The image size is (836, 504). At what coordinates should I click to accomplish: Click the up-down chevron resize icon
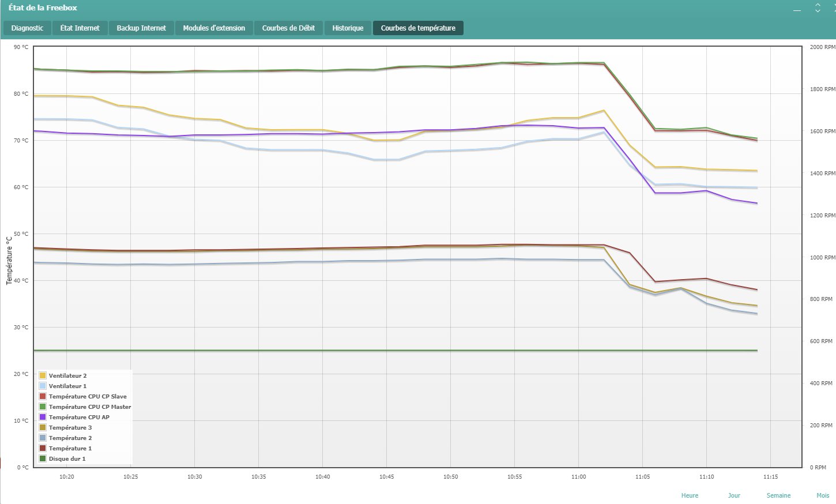point(818,7)
